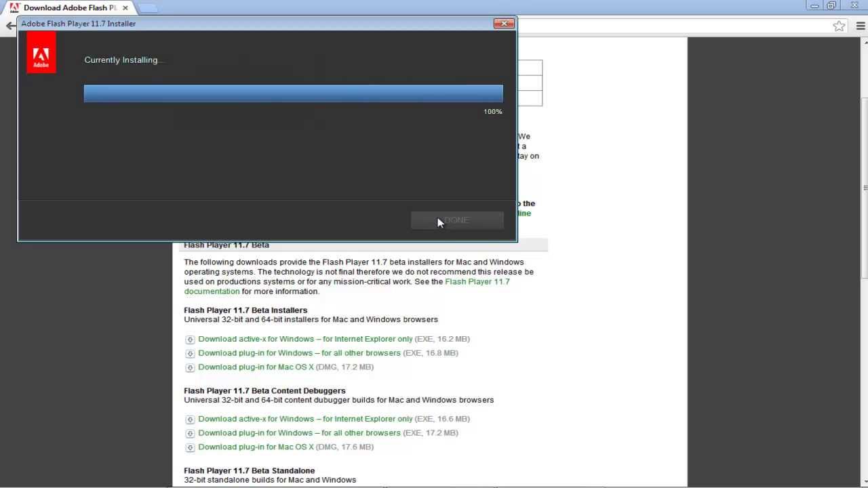
Task: Minimize the Chrome browser window
Action: pos(814,5)
